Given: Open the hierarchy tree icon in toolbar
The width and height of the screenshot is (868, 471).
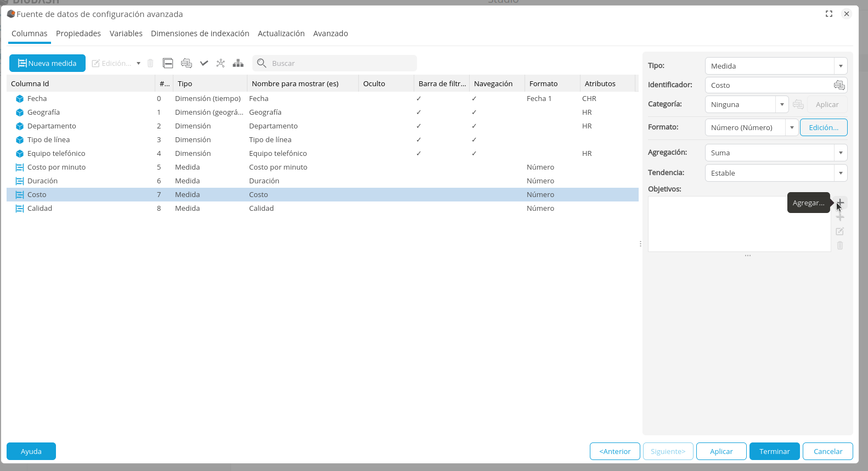Looking at the screenshot, I should coord(238,63).
